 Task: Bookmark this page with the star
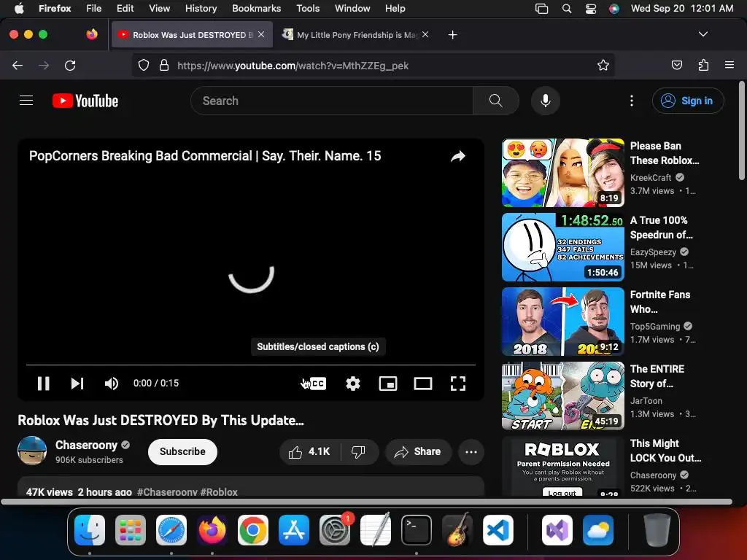(x=603, y=65)
